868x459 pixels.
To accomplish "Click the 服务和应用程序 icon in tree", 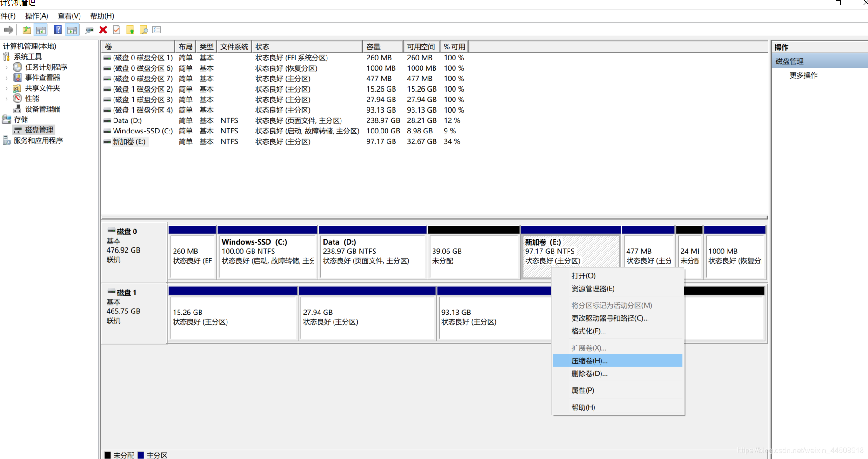I will 7,140.
